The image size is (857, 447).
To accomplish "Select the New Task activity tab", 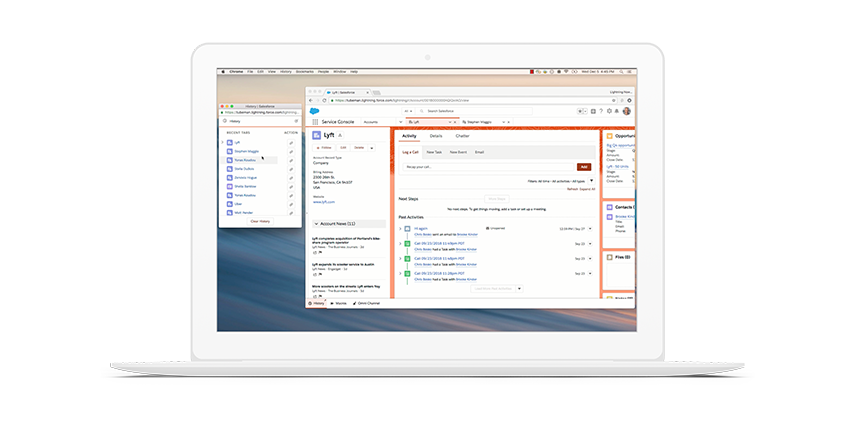I will pyautogui.click(x=434, y=152).
